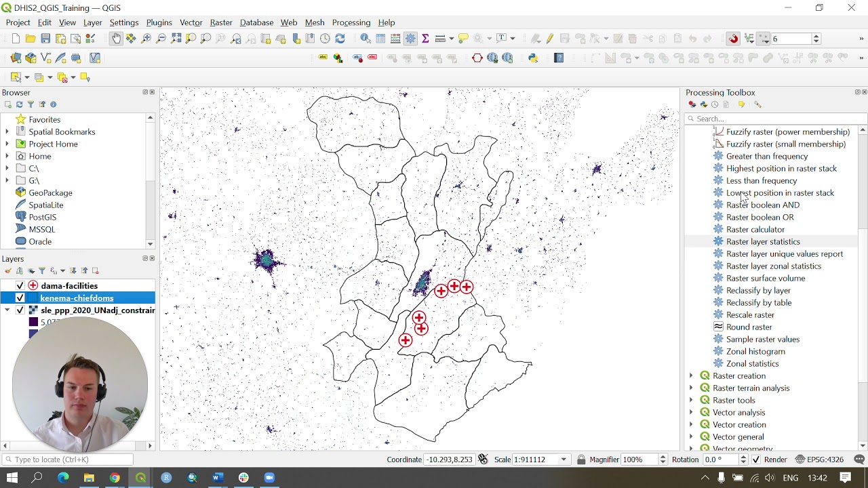Viewport: 868px width, 488px height.
Task: Select Raster calculator algorithm
Action: click(x=755, y=229)
